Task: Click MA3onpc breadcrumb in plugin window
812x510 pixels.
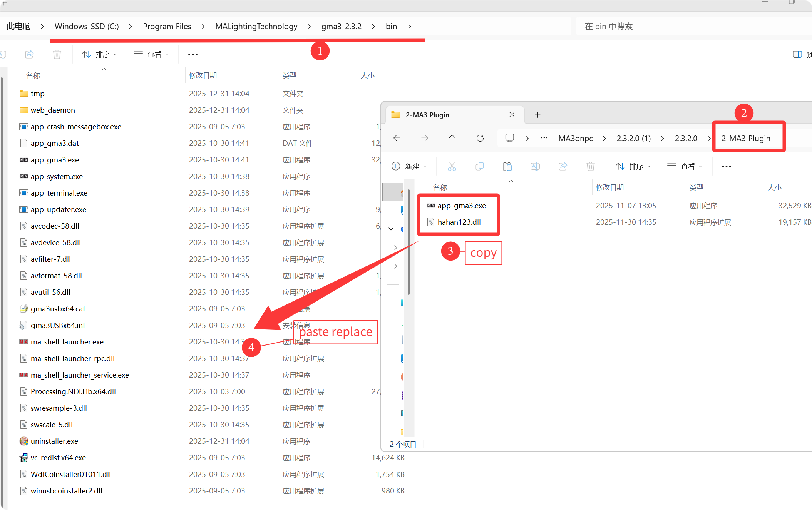Action: (x=575, y=139)
